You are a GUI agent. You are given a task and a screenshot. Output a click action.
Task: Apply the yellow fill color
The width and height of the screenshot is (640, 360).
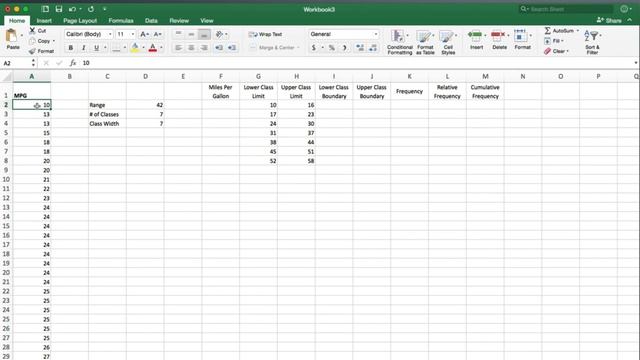coord(135,48)
